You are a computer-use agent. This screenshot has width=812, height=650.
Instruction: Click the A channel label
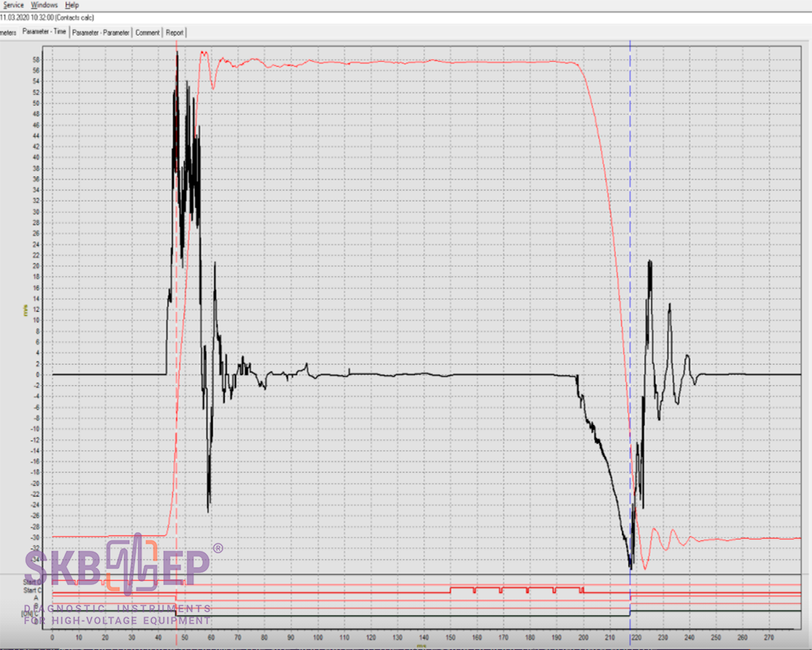[x=37, y=598]
